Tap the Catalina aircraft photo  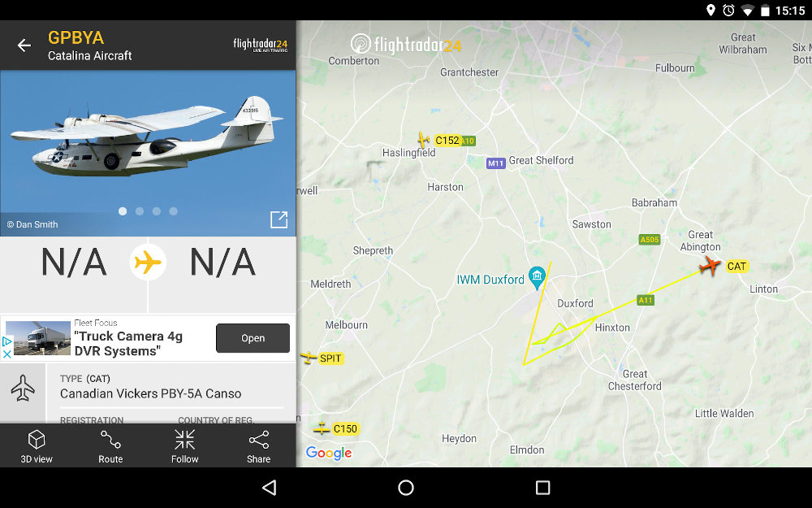tap(148, 137)
